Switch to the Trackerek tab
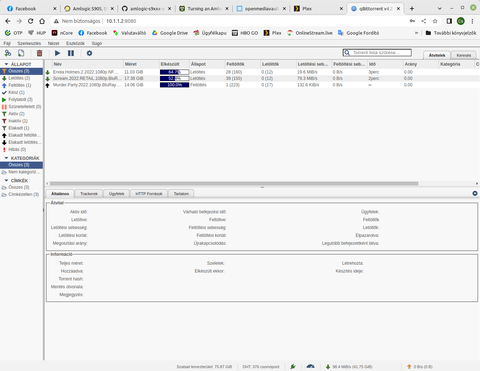480x371 pixels. pyautogui.click(x=89, y=194)
